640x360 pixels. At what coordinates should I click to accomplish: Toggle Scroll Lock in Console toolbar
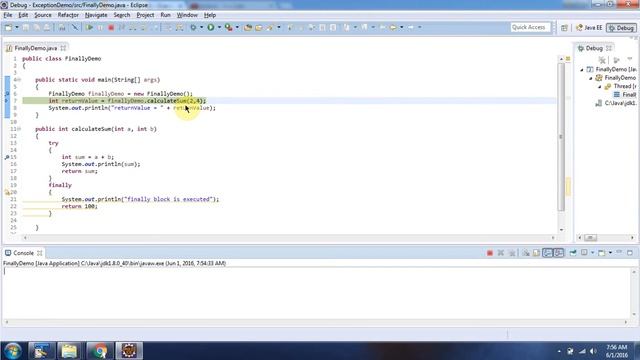point(536,253)
